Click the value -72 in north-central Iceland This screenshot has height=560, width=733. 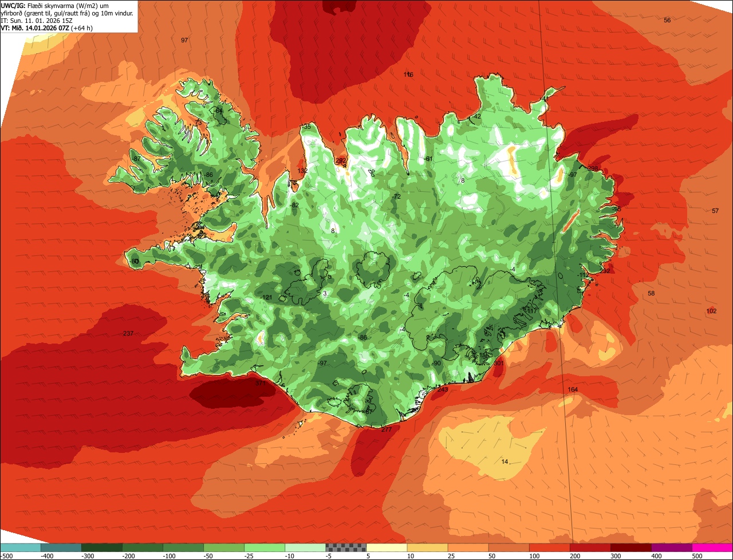(396, 196)
